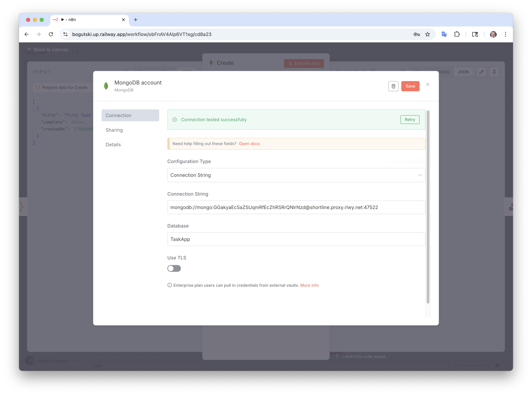
Task: Delete credential with trash icon
Action: click(393, 86)
